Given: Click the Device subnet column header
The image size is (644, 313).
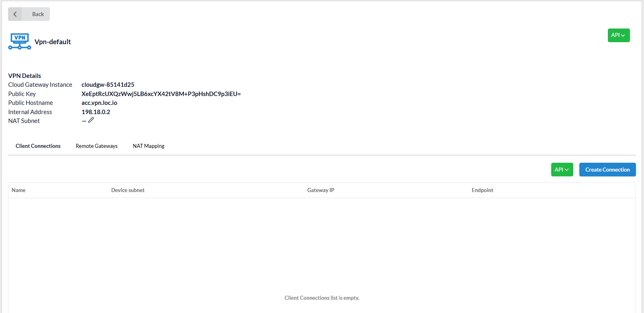Looking at the screenshot, I should click(128, 190).
